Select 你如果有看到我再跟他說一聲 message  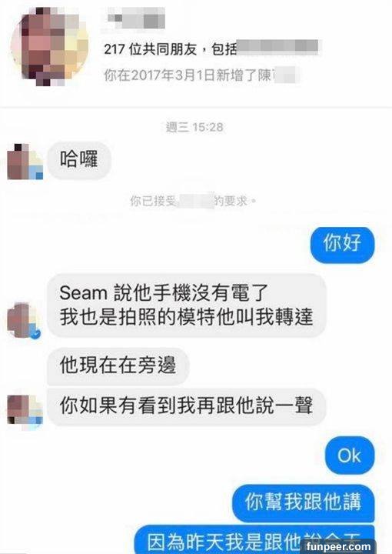[186, 405]
